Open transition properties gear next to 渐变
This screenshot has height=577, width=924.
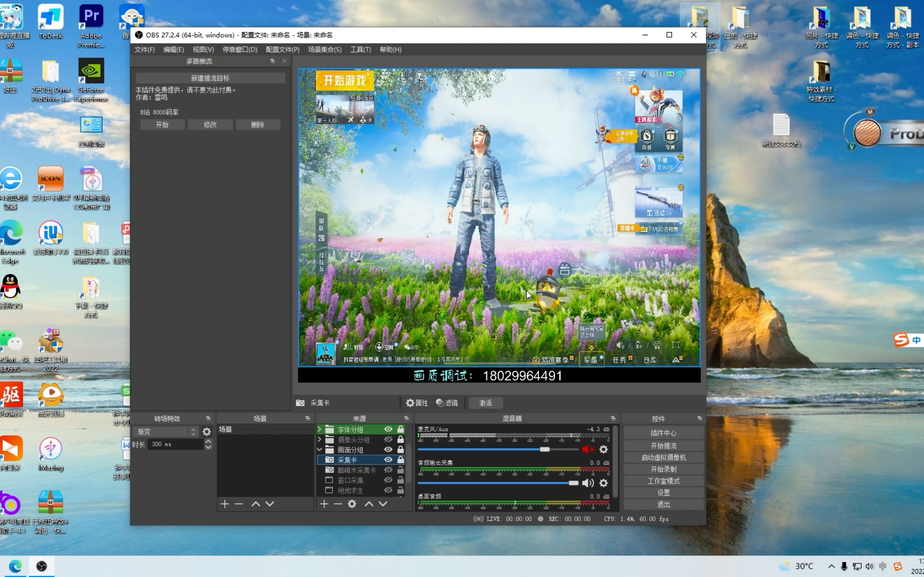(x=206, y=432)
